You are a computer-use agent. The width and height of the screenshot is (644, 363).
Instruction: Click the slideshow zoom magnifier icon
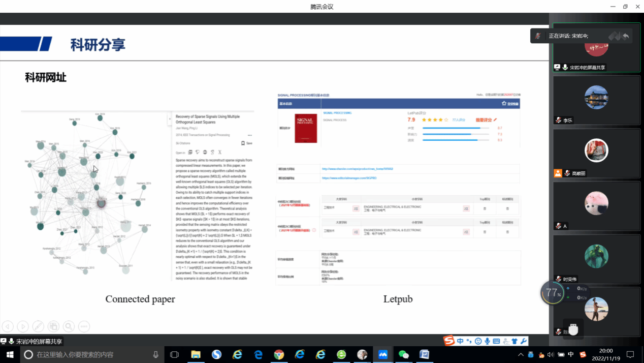coord(69,326)
